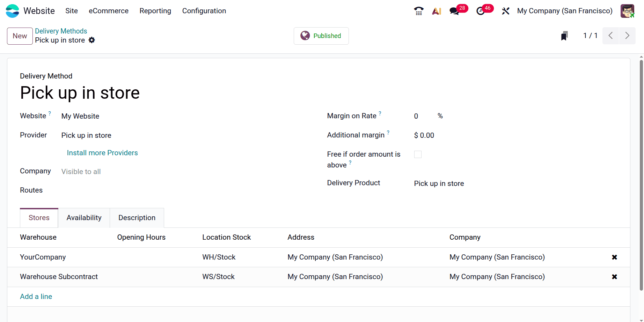This screenshot has width=644, height=322.
Task: Show the activities clock icon with 46 badge
Action: (x=481, y=11)
